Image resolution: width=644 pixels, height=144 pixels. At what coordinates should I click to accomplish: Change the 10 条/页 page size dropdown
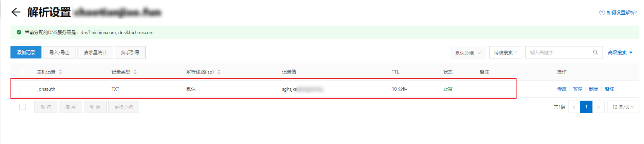623,107
